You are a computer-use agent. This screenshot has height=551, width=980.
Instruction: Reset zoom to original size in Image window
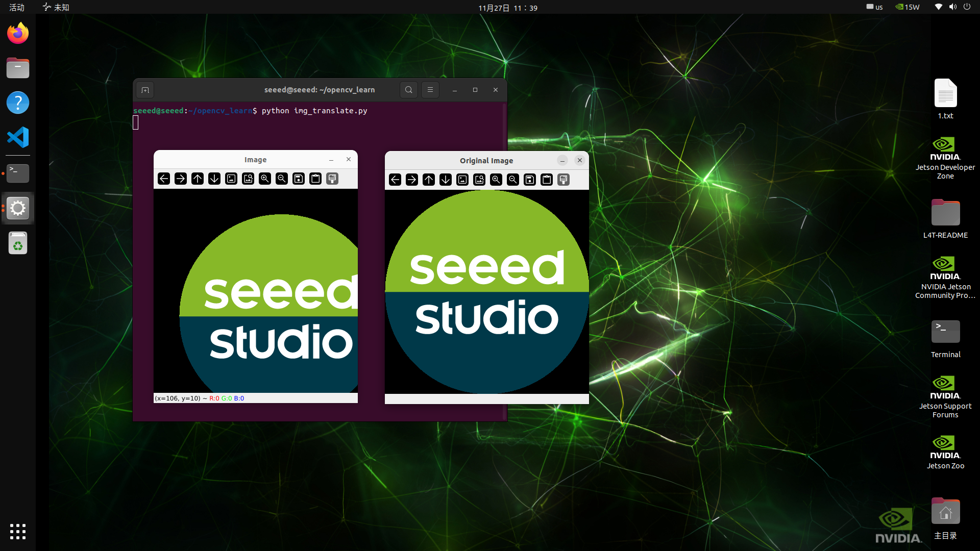coord(231,179)
